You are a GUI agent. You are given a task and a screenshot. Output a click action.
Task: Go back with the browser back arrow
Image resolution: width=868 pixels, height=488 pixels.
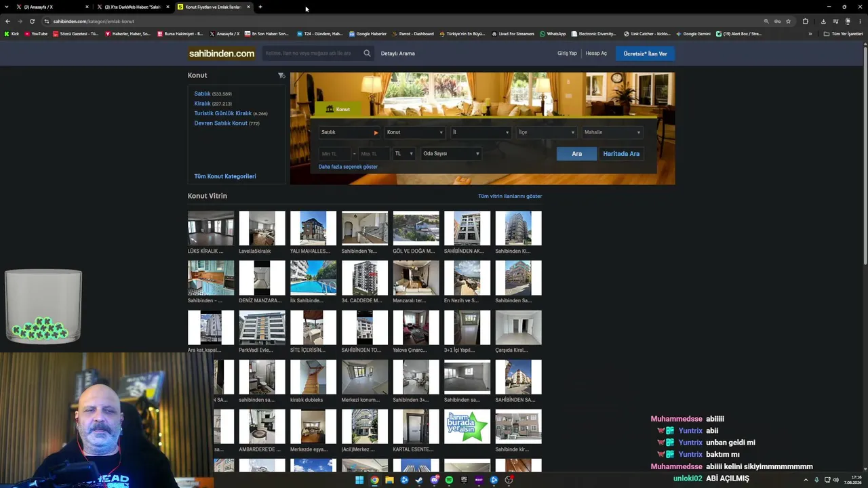[7, 21]
